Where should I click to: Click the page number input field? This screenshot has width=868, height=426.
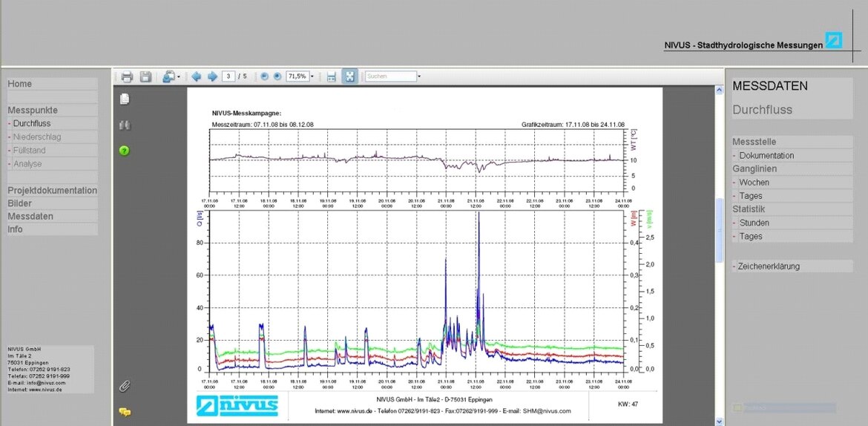[228, 76]
